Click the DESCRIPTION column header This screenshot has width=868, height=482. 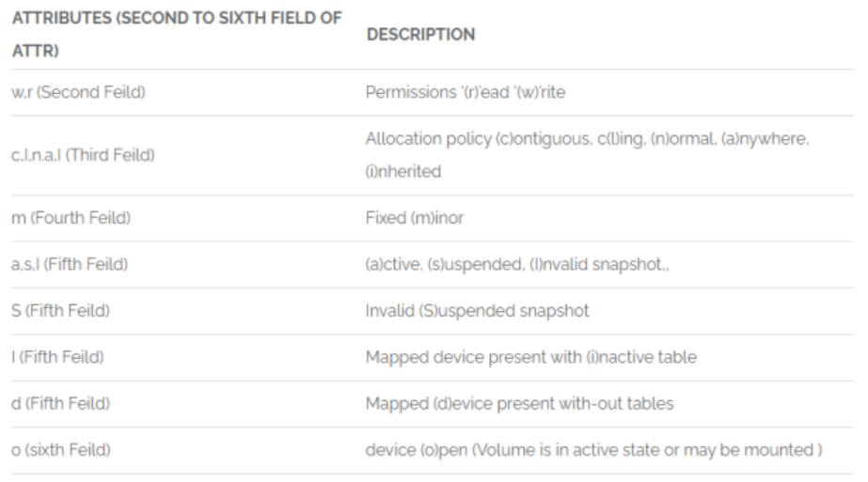click(x=419, y=34)
